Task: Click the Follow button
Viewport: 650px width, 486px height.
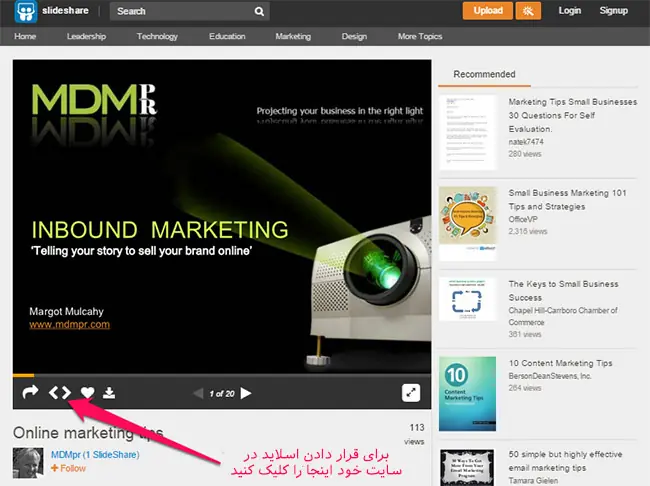Action: pos(68,468)
